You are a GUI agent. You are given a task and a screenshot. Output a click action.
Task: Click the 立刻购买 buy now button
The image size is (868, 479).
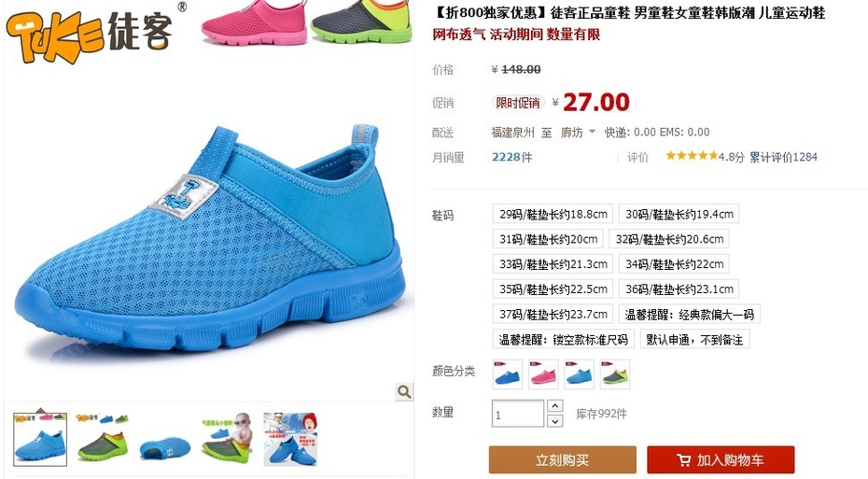point(563,460)
